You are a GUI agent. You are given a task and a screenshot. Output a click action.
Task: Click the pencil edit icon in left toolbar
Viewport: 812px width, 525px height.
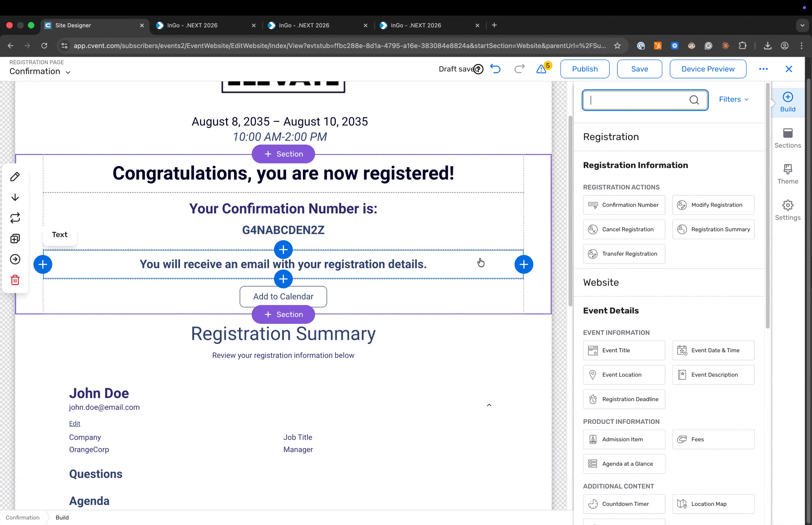coord(15,177)
